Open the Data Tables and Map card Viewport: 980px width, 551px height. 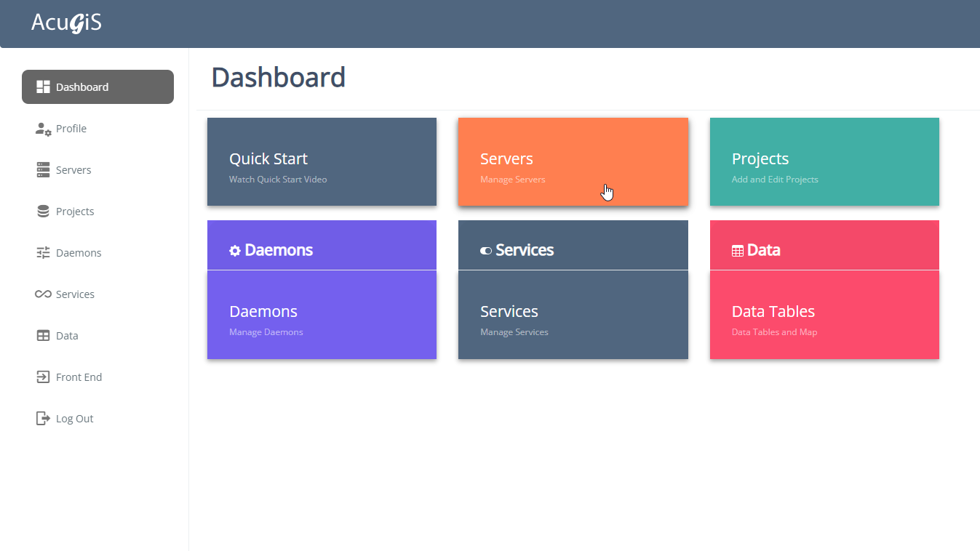(x=824, y=315)
